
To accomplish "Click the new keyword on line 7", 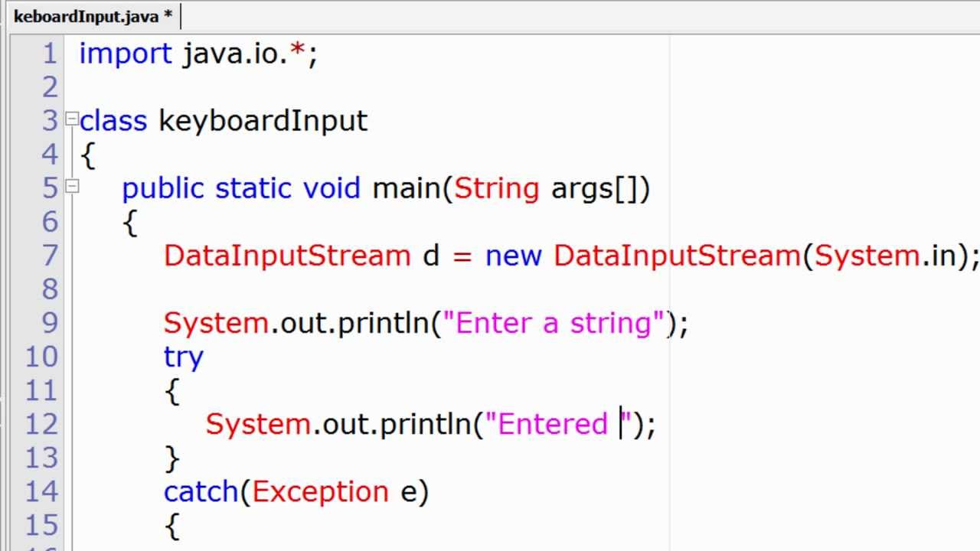I will click(x=513, y=256).
